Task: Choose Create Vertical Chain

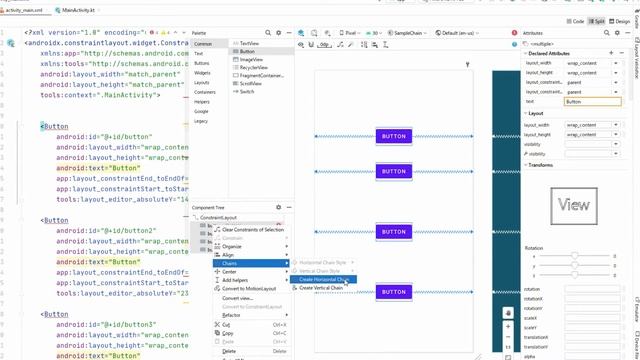Action: [323, 288]
